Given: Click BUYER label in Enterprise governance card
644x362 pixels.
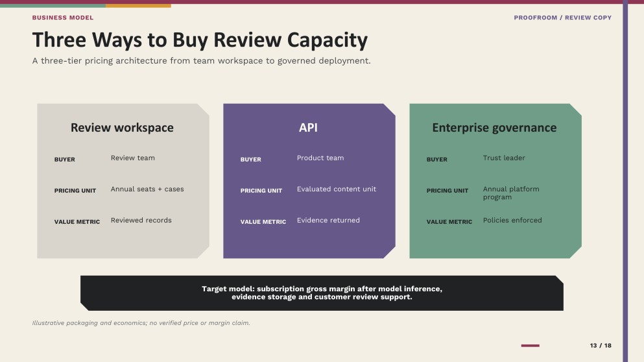Looking at the screenshot, I should [436, 160].
